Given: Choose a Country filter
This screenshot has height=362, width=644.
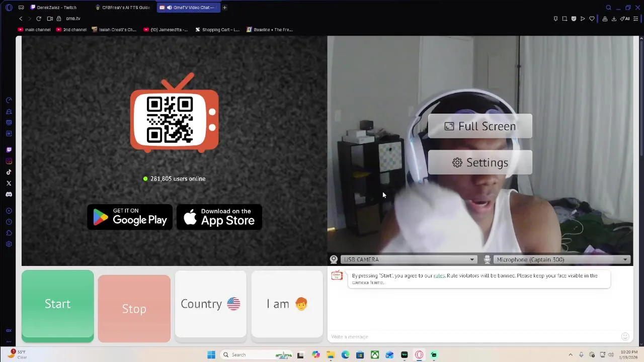Looking at the screenshot, I should [210, 304].
